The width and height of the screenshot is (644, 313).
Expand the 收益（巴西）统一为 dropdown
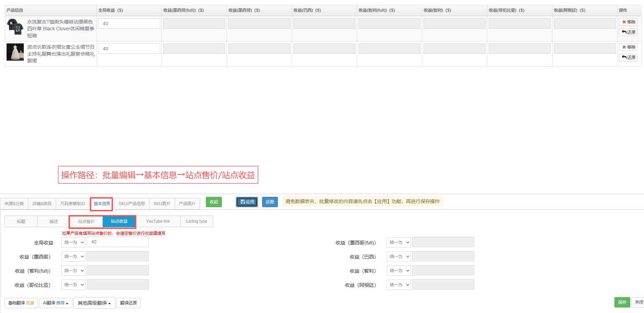[399, 256]
